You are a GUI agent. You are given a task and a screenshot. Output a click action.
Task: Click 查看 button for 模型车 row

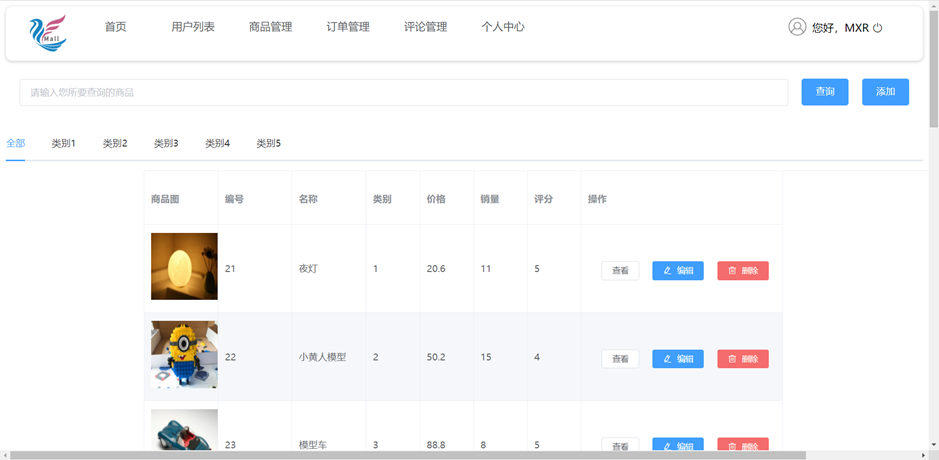click(x=620, y=445)
